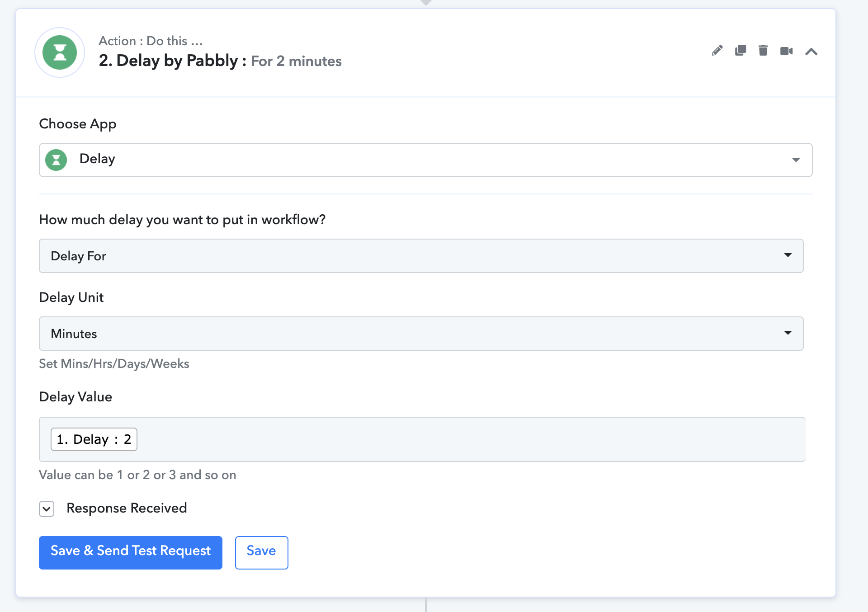Click the Minutes dropdown caret arrow
The width and height of the screenshot is (868, 612).
(x=788, y=333)
